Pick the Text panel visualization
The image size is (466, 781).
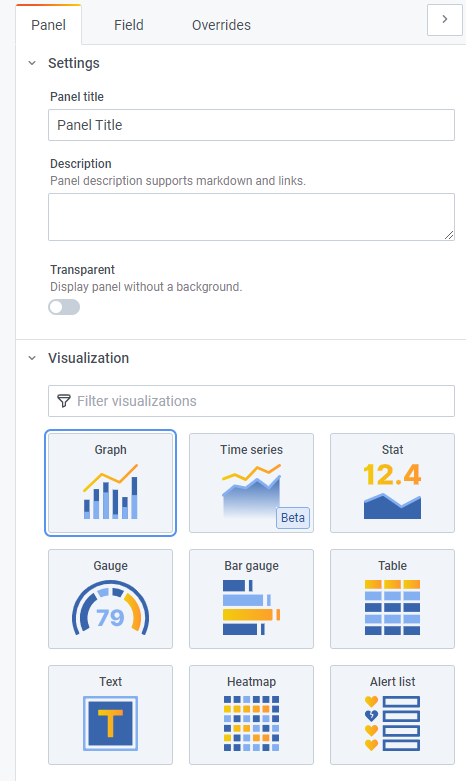111,715
